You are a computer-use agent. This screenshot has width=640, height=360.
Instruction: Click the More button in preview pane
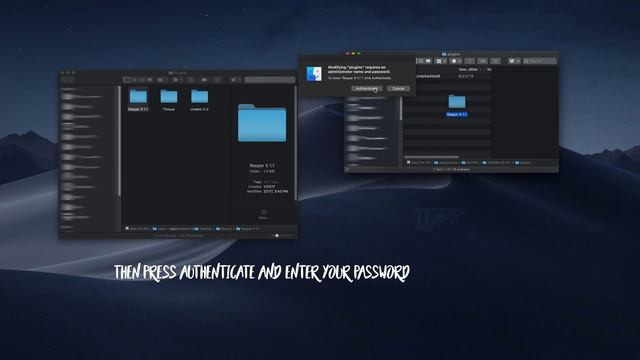tap(263, 214)
